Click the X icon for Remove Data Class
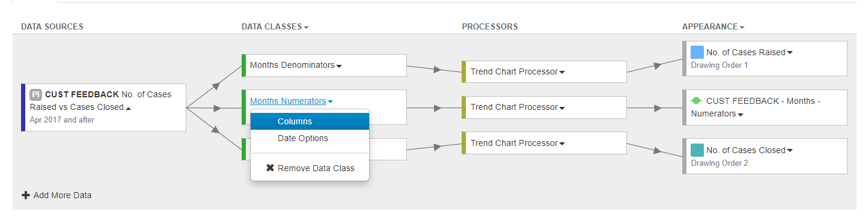 (x=270, y=168)
